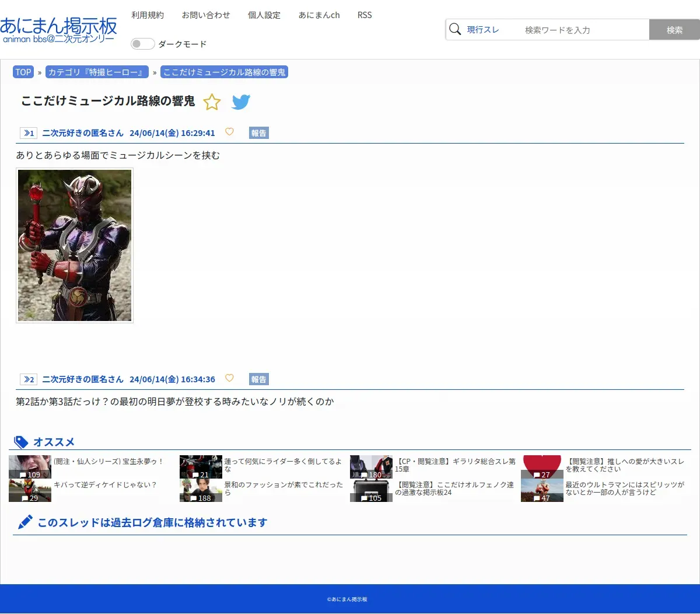Open 利用規約 in the top menu

(x=148, y=15)
